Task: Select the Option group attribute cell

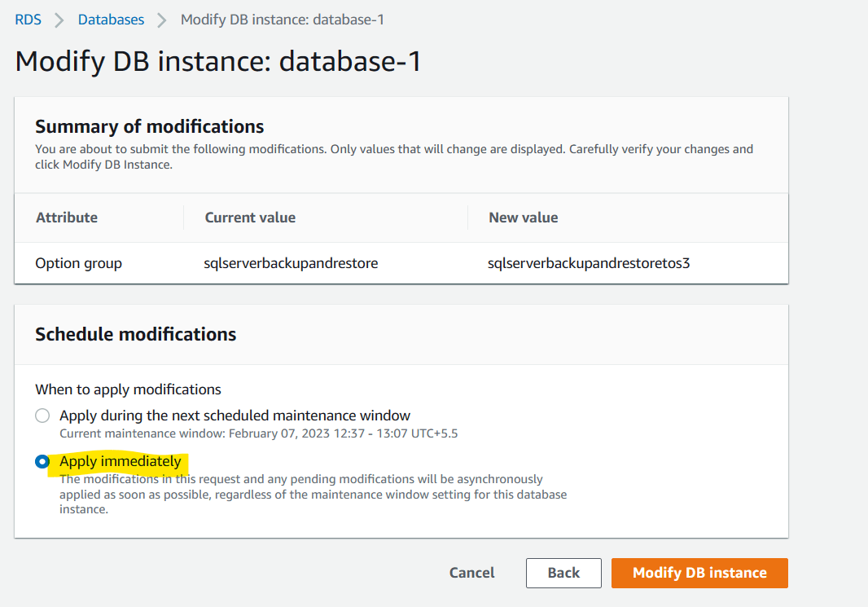Action: (79, 263)
